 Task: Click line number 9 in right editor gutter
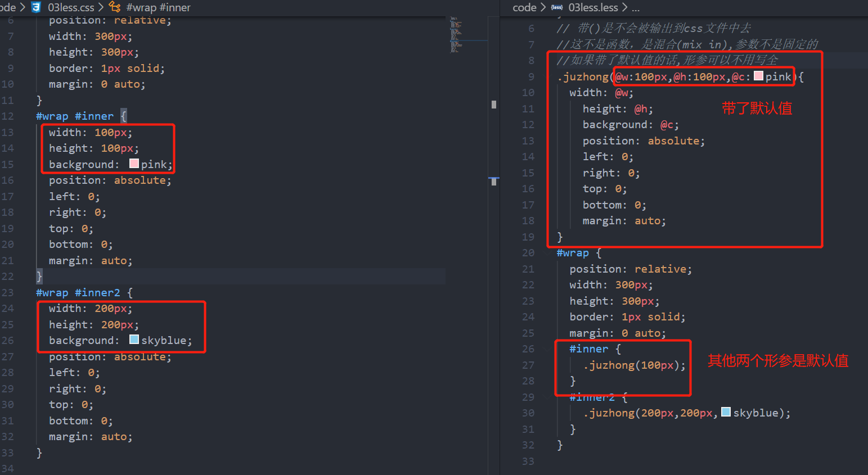[531, 77]
